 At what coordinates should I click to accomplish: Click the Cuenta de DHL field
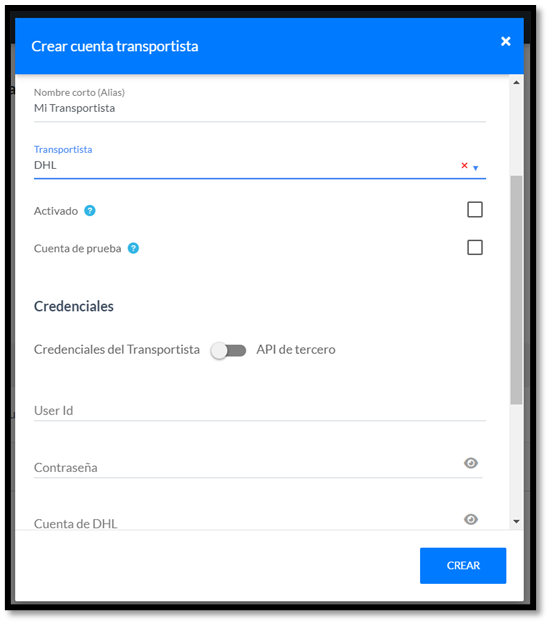coord(246,523)
